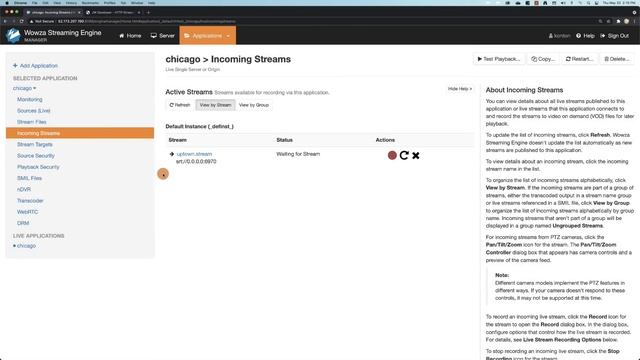The width and height of the screenshot is (640, 360).
Task: Click the Chrome profile avatar icon
Action: 627,21
